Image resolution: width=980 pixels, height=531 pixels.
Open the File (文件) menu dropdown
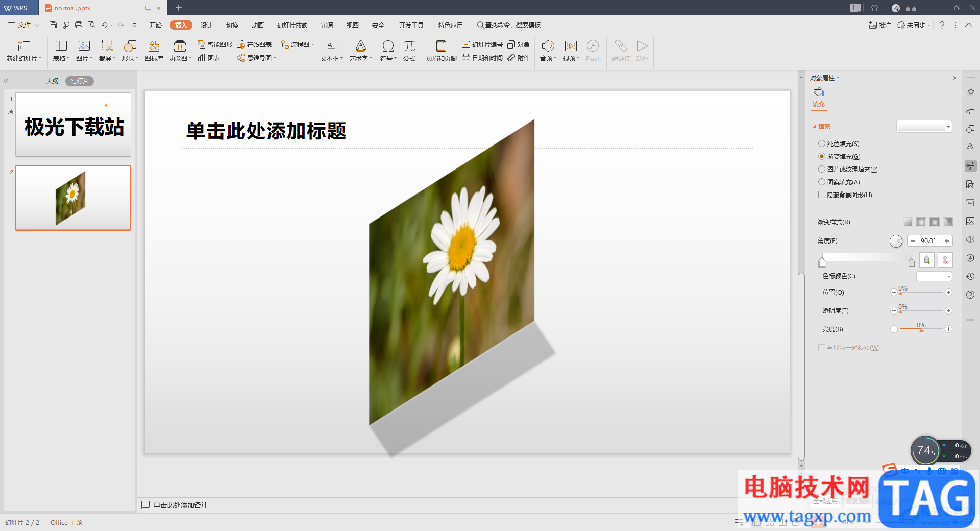[x=24, y=25]
